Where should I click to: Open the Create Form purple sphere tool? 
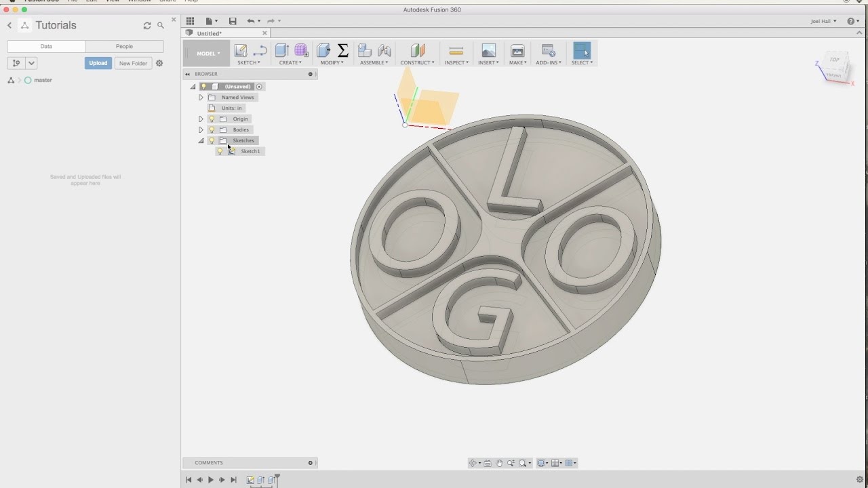tap(301, 51)
